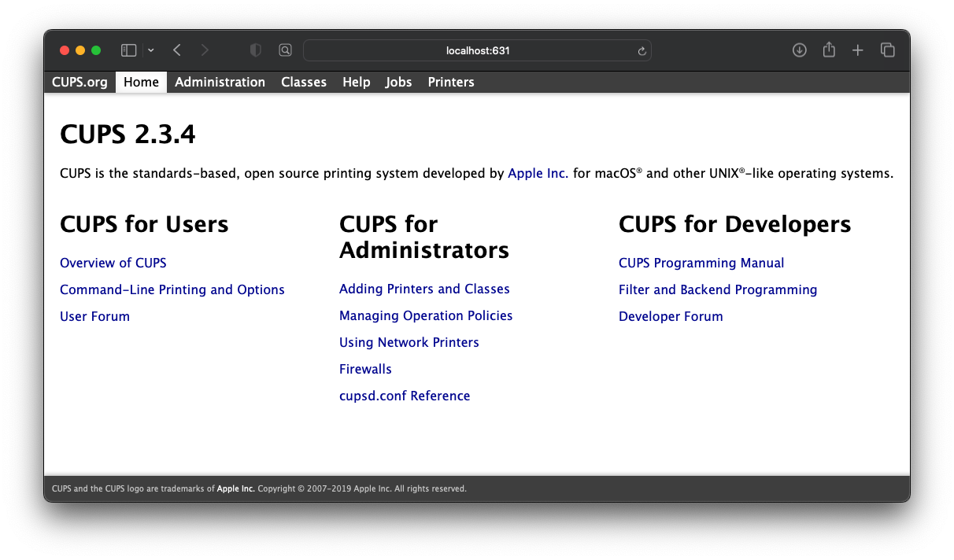Image resolution: width=954 pixels, height=560 pixels.
Task: Open Using Network Printers link
Action: pyautogui.click(x=409, y=342)
